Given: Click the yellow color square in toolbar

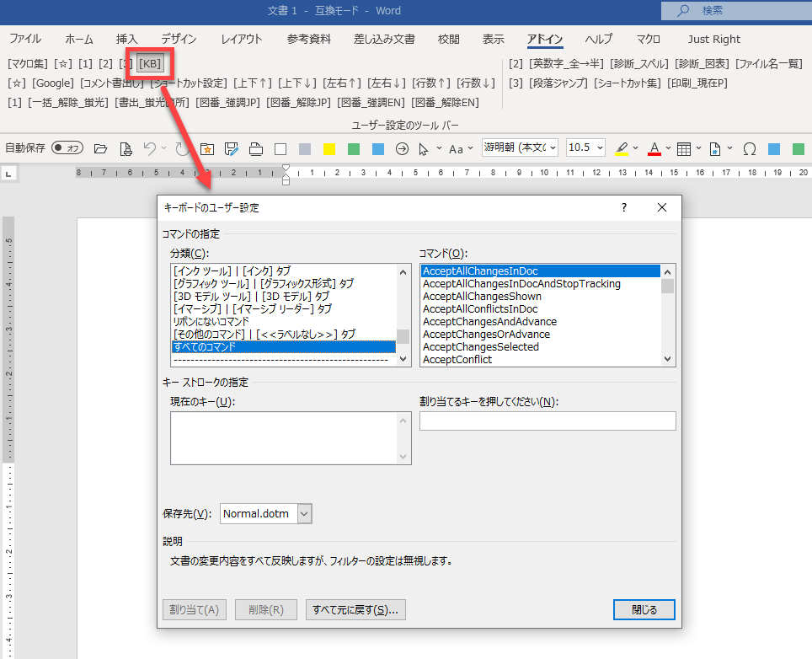Looking at the screenshot, I should (329, 148).
